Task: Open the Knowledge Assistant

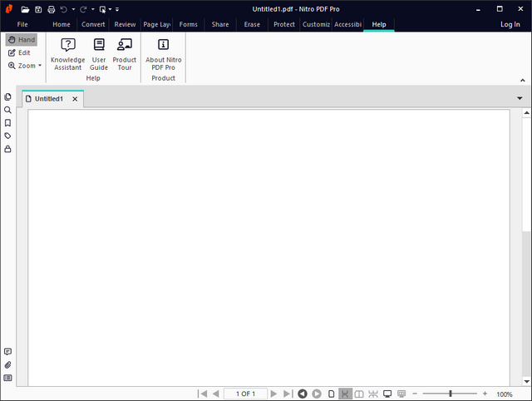Action: [x=67, y=52]
